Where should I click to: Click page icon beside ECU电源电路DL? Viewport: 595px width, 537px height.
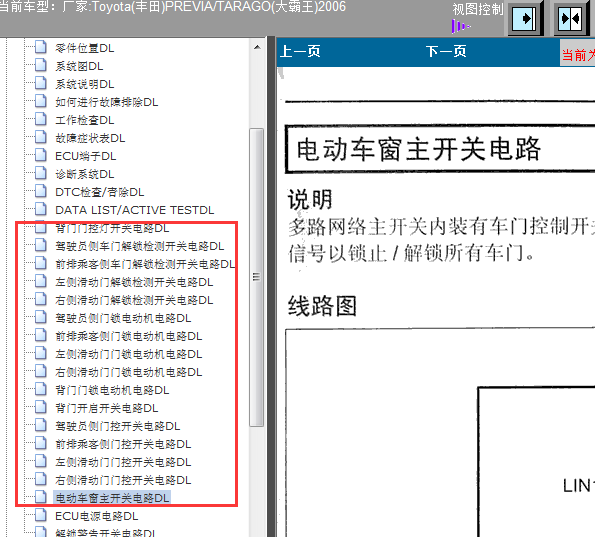coord(41,515)
